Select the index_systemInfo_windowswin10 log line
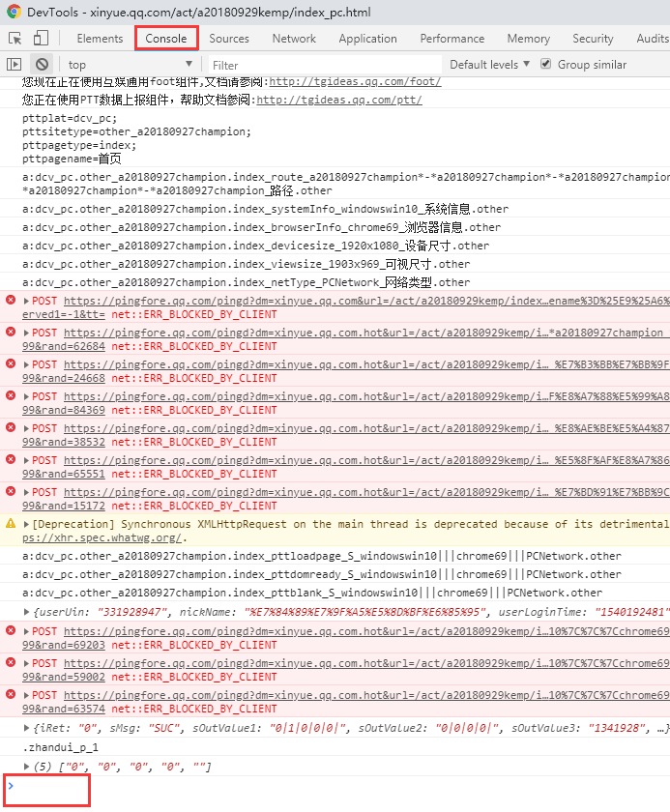 [x=265, y=209]
